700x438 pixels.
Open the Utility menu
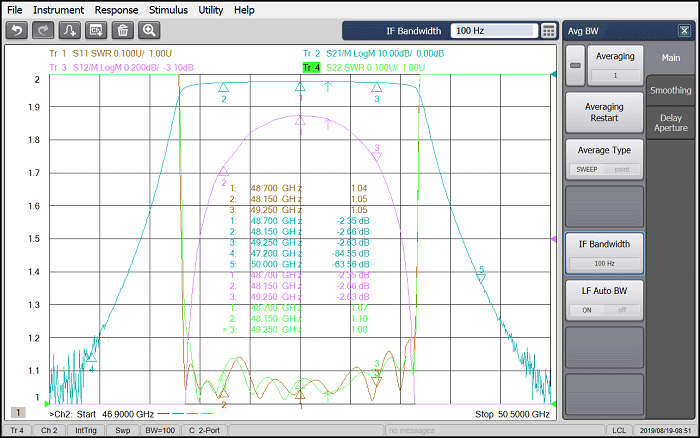pos(211,10)
